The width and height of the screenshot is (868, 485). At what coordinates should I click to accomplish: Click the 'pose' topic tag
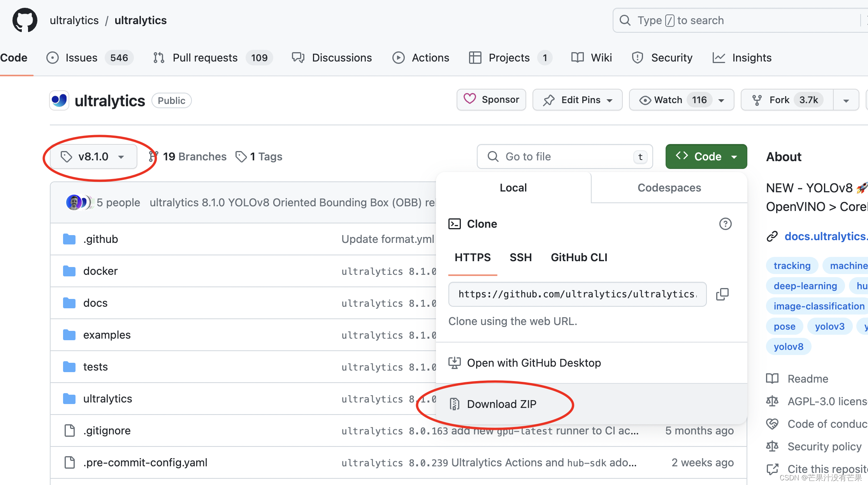click(x=784, y=326)
